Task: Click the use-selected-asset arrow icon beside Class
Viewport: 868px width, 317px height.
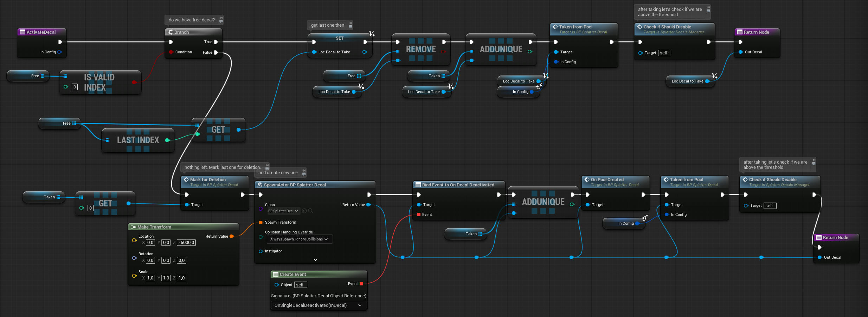Action: click(x=304, y=211)
